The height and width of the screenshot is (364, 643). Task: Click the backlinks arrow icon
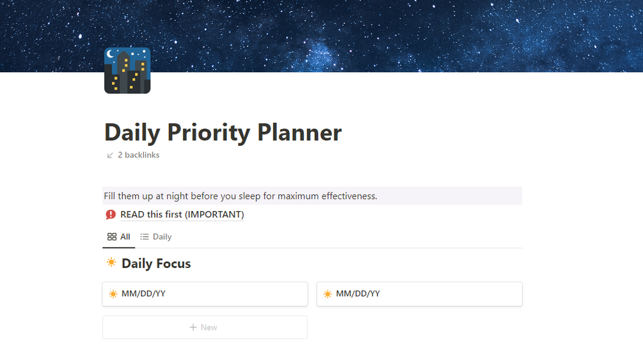[x=110, y=155]
